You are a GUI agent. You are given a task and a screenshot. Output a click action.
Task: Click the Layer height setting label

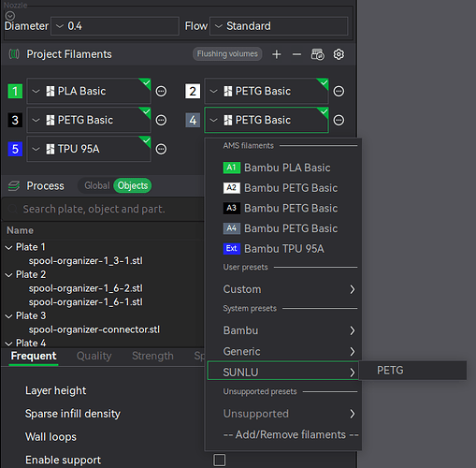click(56, 390)
